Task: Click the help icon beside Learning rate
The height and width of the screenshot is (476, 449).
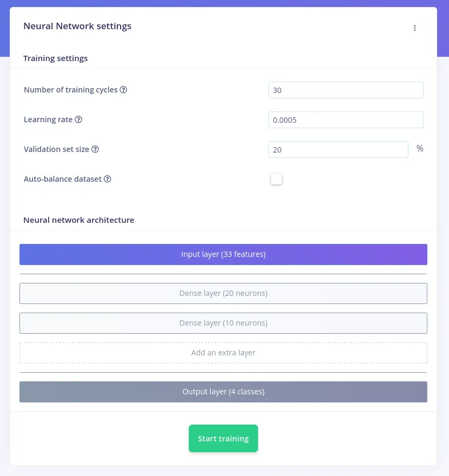Action: [x=78, y=120]
